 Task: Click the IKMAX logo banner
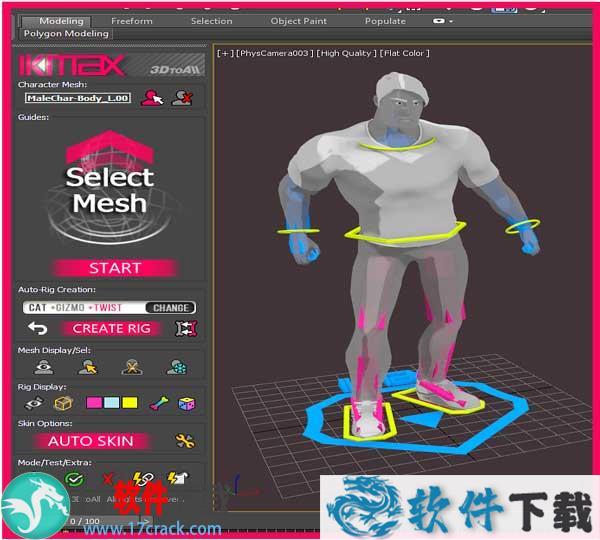coord(111,65)
